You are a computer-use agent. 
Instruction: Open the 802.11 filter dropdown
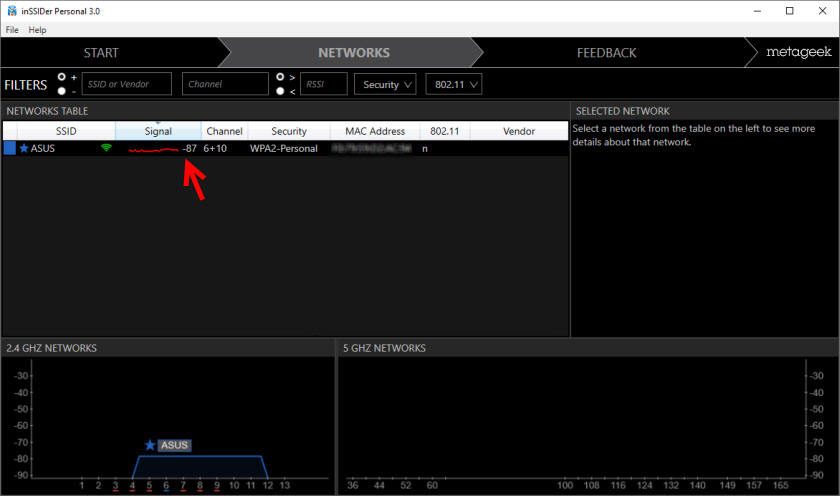453,85
